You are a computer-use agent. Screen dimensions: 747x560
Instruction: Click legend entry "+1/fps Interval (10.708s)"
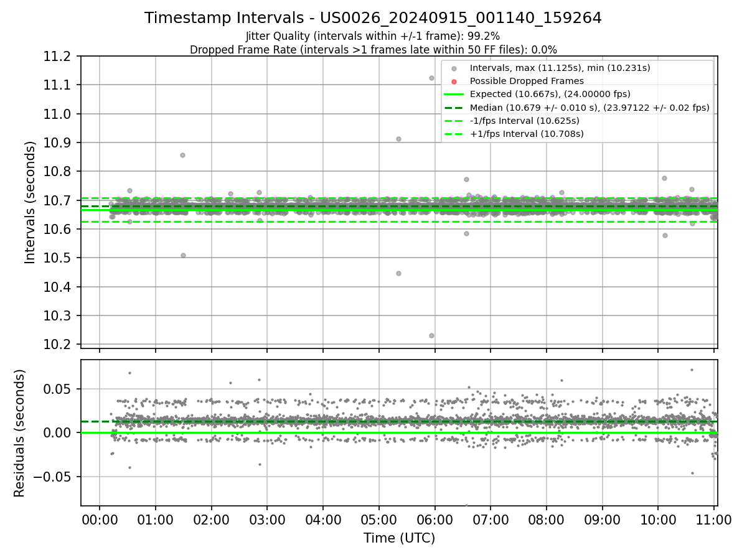(x=527, y=133)
